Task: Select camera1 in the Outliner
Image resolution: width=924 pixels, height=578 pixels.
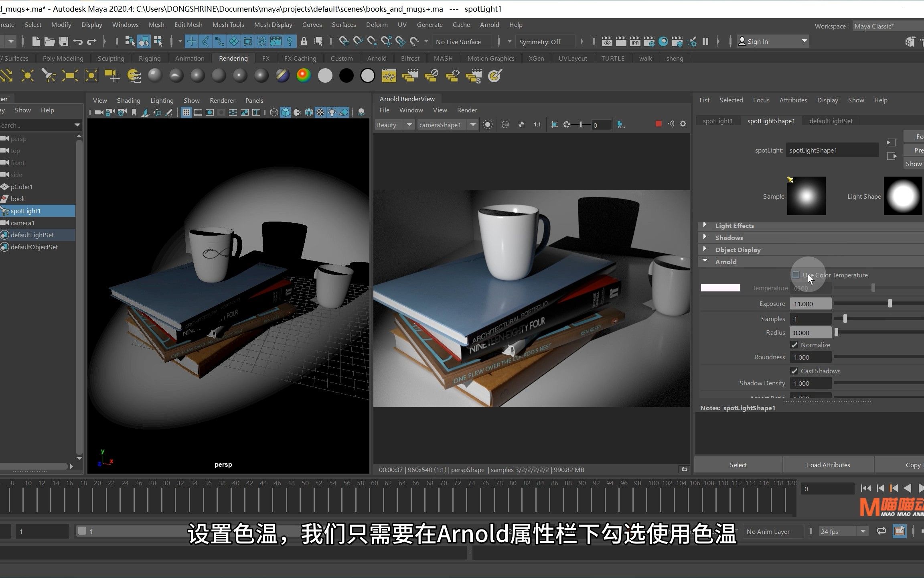Action: tap(22, 223)
